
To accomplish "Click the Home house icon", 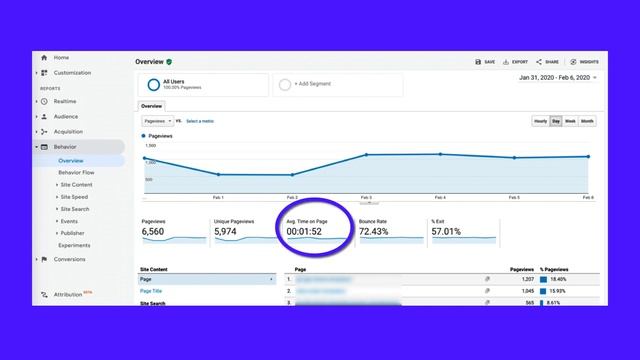I will [x=44, y=58].
